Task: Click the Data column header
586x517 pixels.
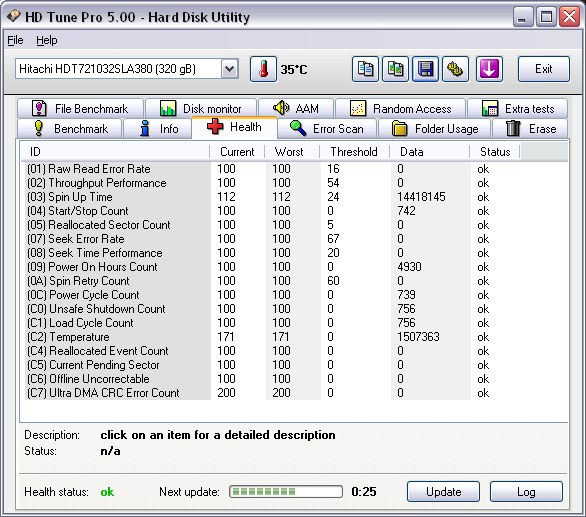Action: tap(429, 152)
